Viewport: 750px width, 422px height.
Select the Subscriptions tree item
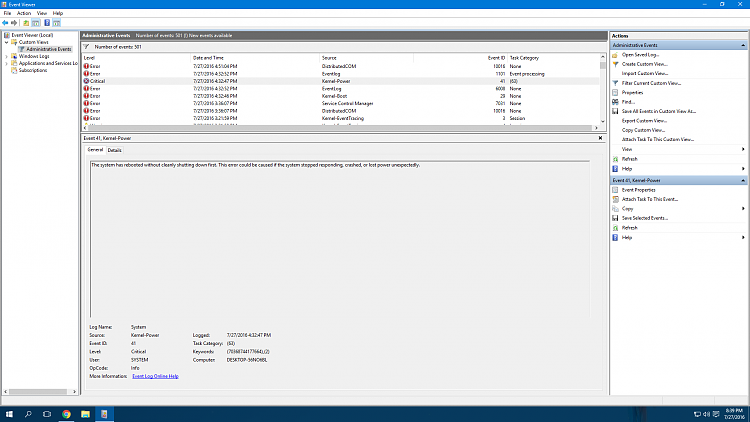tap(33, 70)
